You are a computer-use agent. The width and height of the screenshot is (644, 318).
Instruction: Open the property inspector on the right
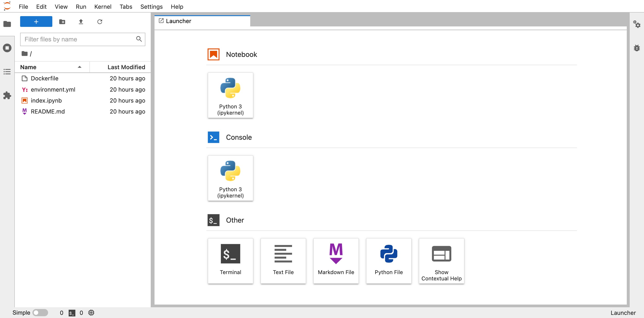coord(637,24)
